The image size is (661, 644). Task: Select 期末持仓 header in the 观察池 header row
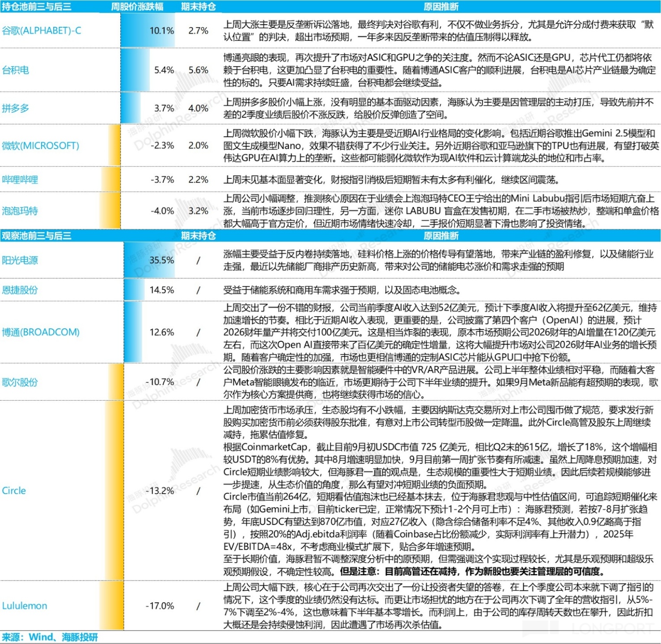[198, 236]
